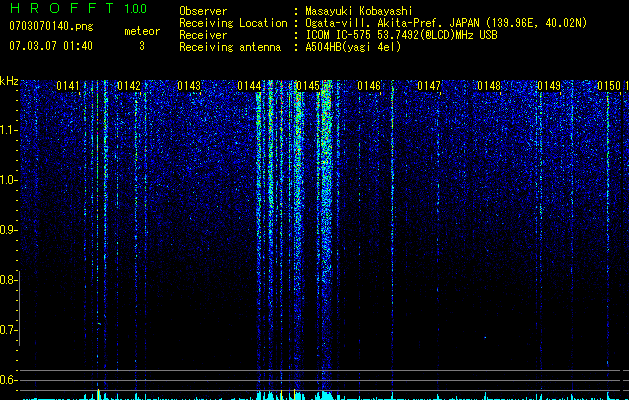The height and width of the screenshot is (400, 629).
Task: Click the 0142 time marker
Action: tap(129, 86)
